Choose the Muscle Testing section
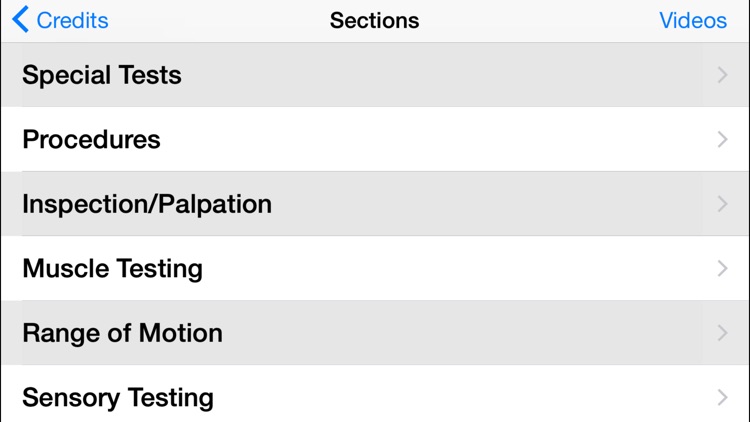 tap(375, 268)
